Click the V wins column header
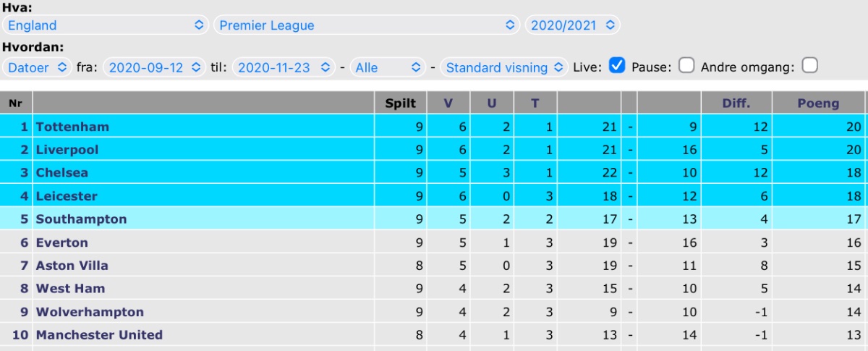Screen dimensions: 868x351 [448, 103]
